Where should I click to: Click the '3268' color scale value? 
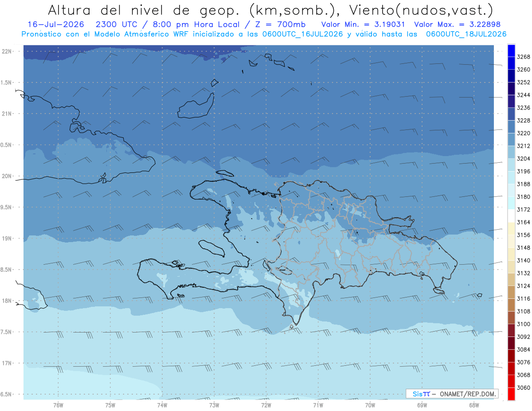coord(524,57)
